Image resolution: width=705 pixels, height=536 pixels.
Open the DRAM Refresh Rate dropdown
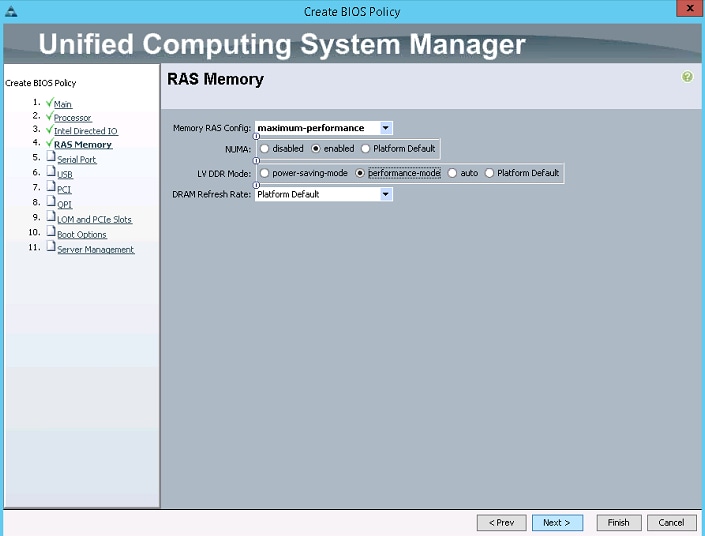386,194
